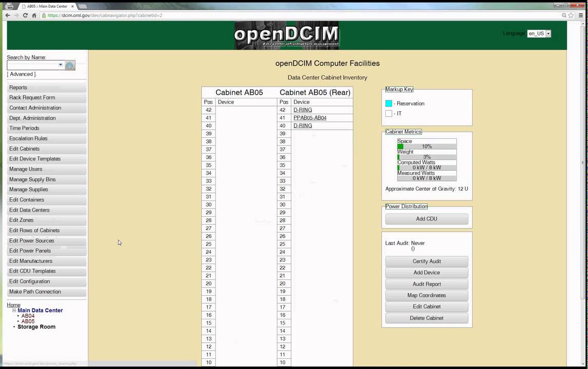Viewport: 588px width, 369px height.
Task: Click the openDCIM logo banner
Action: coord(286,35)
